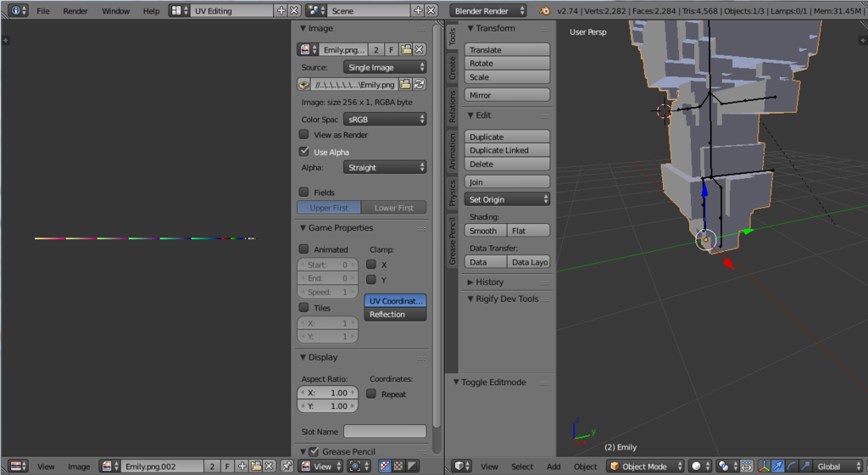Image resolution: width=868 pixels, height=475 pixels.
Task: Enable the Fields checkbox
Action: tap(304, 192)
